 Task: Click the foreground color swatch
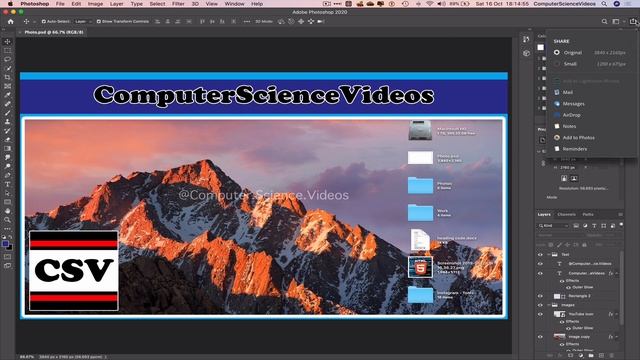pyautogui.click(x=5, y=244)
